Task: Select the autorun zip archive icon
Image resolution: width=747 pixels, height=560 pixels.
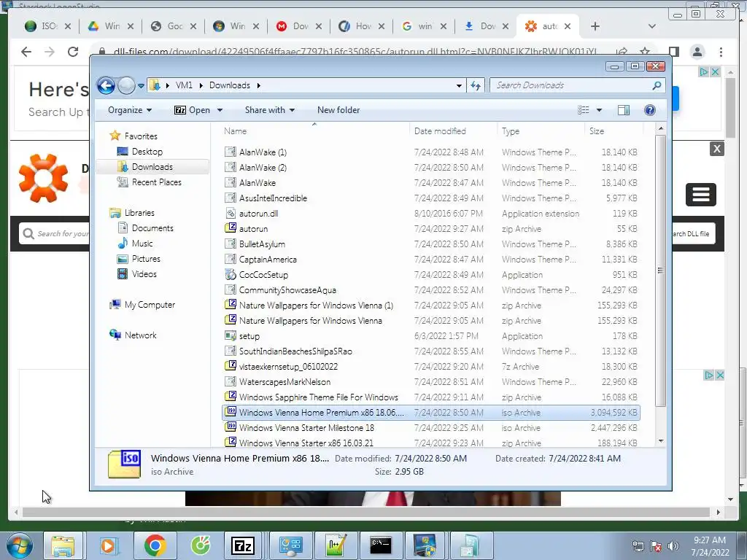Action: click(231, 228)
